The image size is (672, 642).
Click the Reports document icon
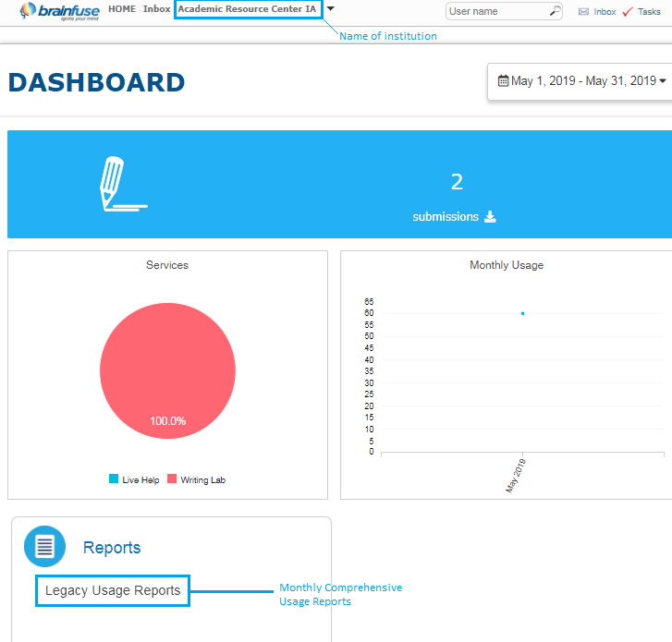(44, 546)
